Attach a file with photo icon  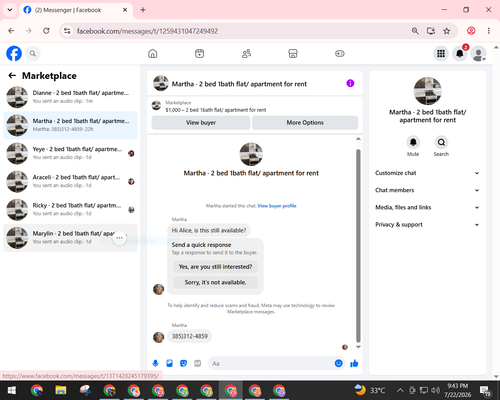pyautogui.click(x=169, y=363)
